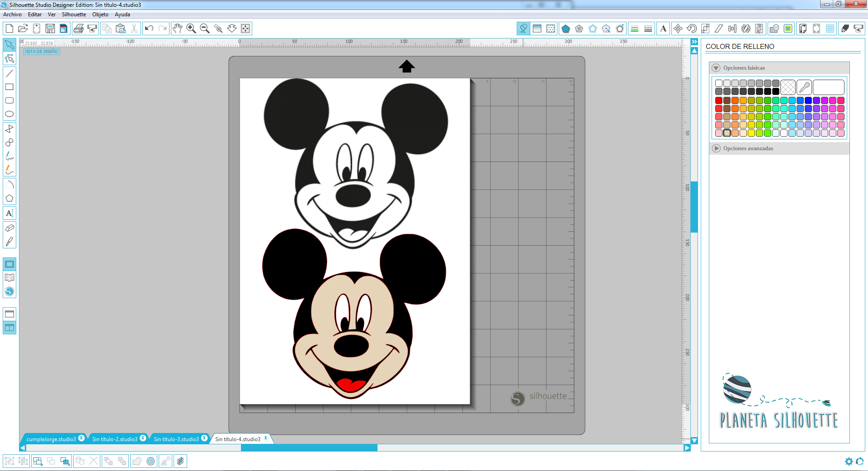Send to Silhouette in left toolbar
868x471 pixels.
(x=93, y=29)
